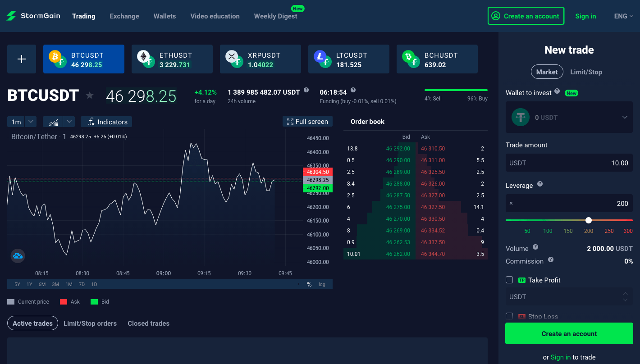
Task: Open the Exchange menu
Action: point(124,16)
